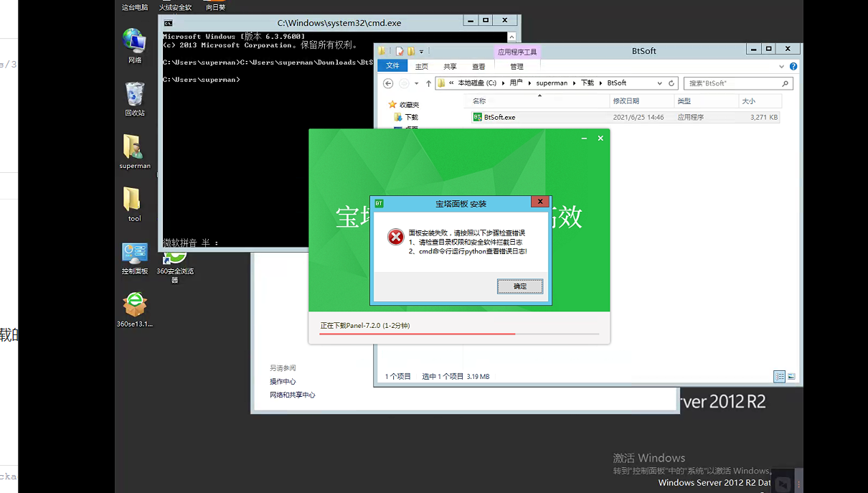Minimize the green 宝塔 installer window

pyautogui.click(x=584, y=138)
